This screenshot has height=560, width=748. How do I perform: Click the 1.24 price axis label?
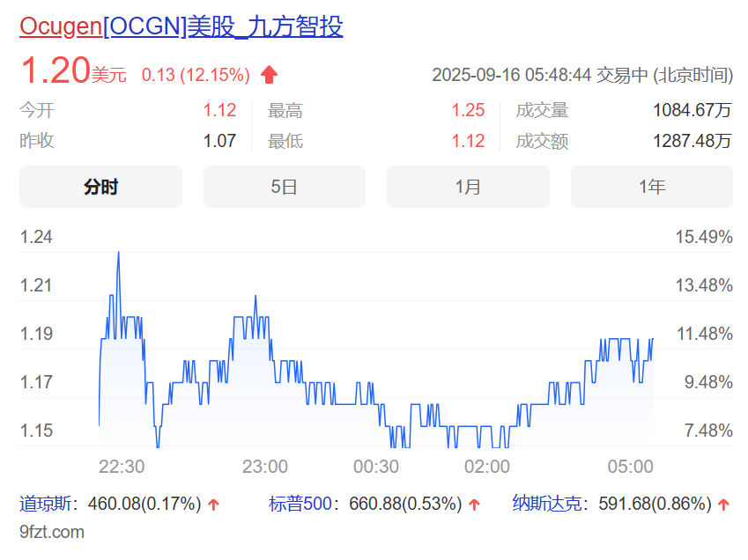(36, 237)
